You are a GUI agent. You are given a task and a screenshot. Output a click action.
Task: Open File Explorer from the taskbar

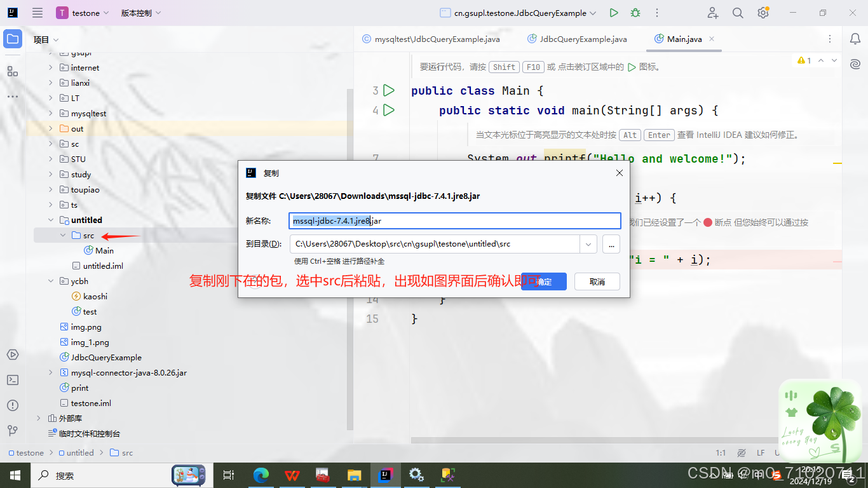[354, 475]
